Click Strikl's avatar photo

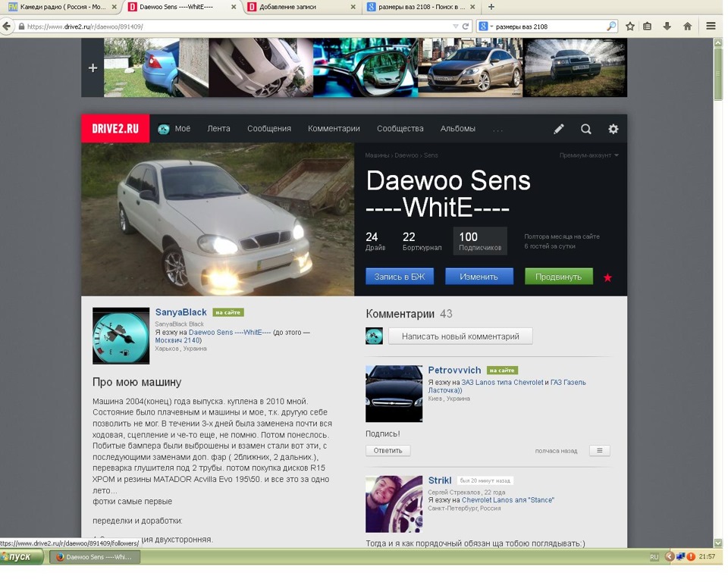coord(394,504)
